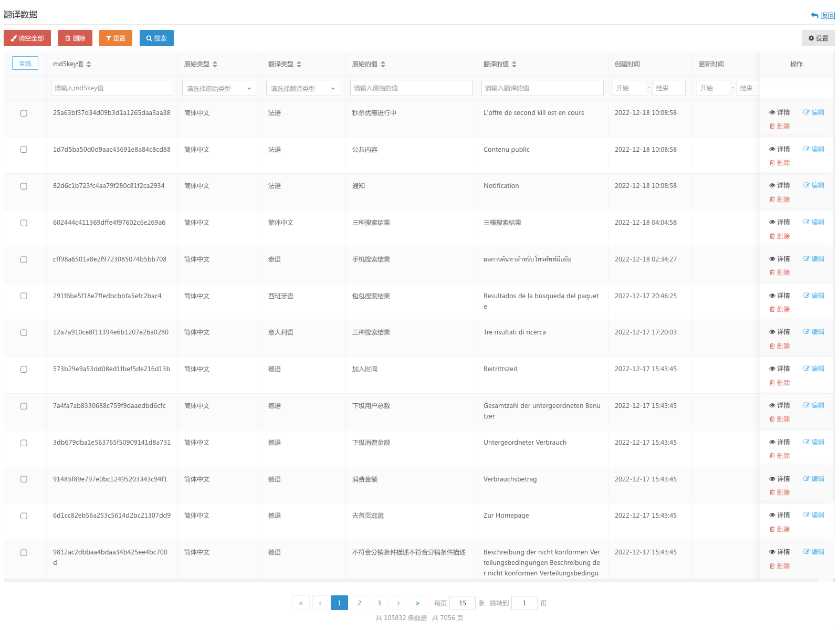Screen dimensions: 840x630
Task: Edit the 通知 row
Action: pos(814,185)
